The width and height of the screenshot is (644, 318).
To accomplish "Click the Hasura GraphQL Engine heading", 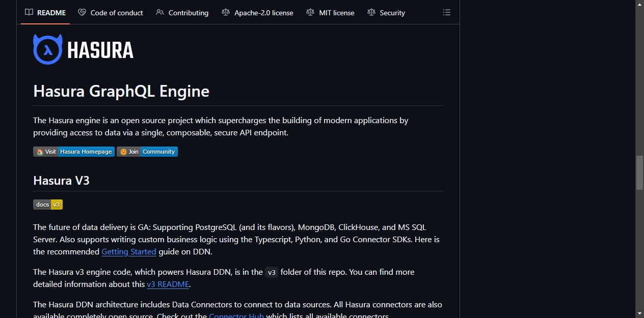I will coord(121,91).
